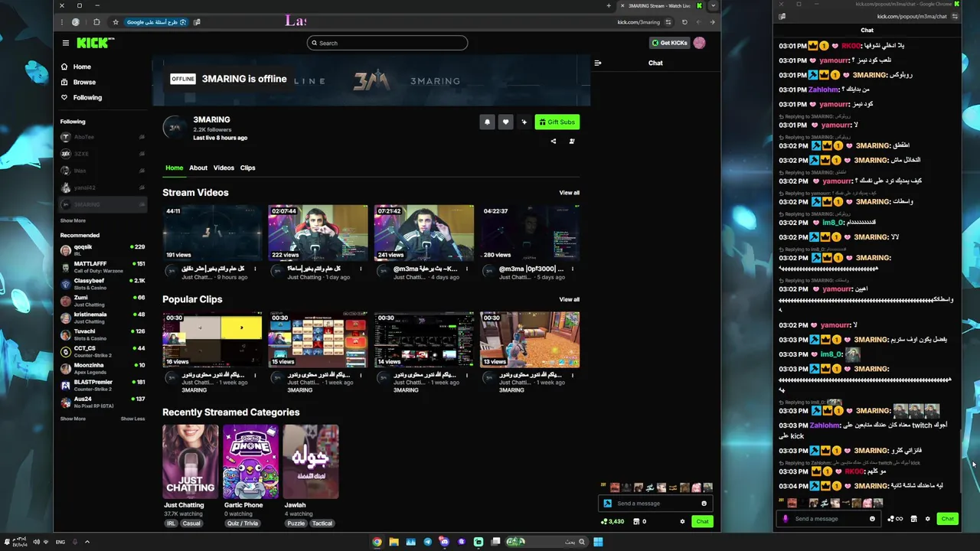Viewport: 980px width, 551px height.
Task: Open popout chat settings gear
Action: click(927, 519)
